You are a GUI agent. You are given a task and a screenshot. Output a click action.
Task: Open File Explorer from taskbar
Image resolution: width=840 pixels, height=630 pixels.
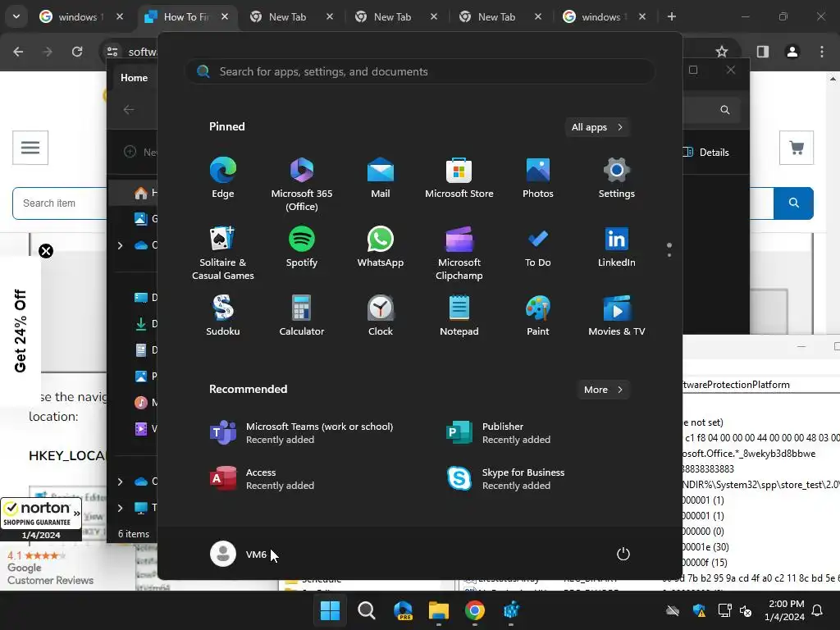439,610
